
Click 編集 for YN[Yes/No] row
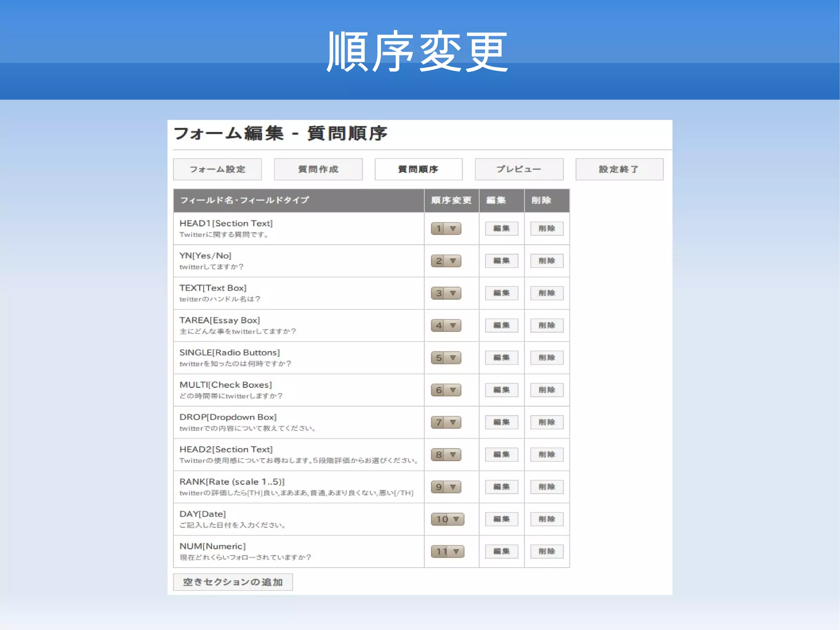pyautogui.click(x=502, y=261)
